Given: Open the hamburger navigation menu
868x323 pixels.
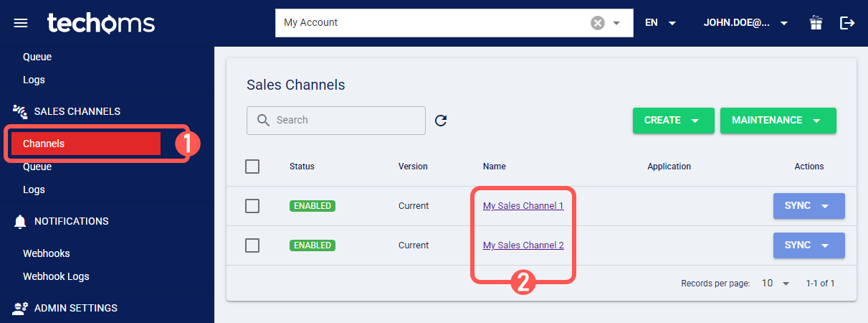Looking at the screenshot, I should click(x=21, y=23).
